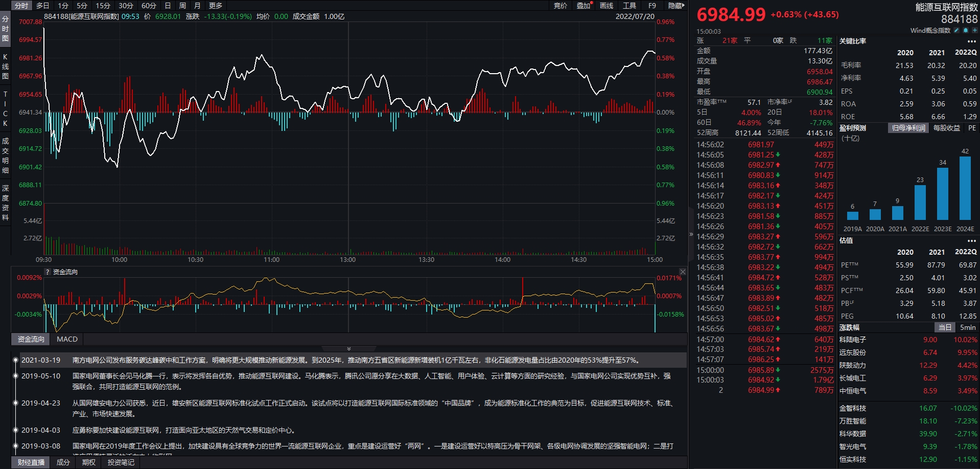980x469 pixels.
Task: Open 长城电工 stock row
Action: tap(908, 378)
